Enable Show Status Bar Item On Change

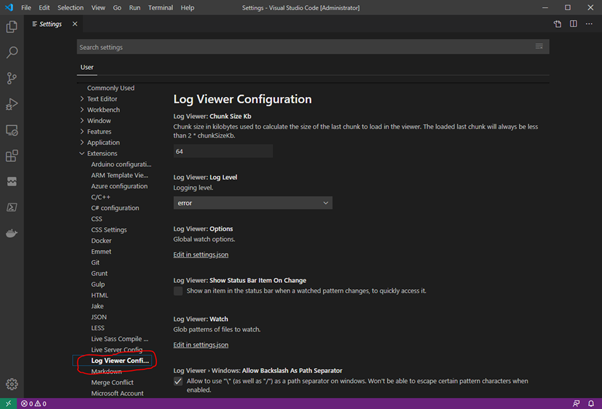[x=179, y=291]
